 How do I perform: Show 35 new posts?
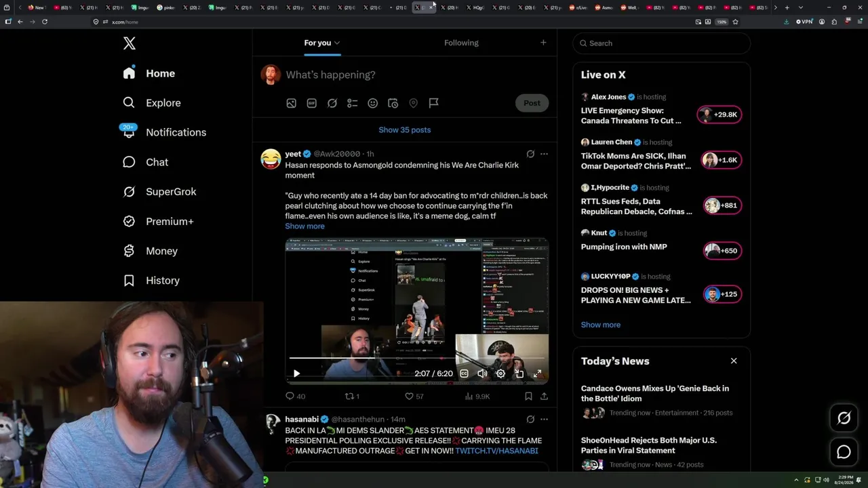(405, 130)
